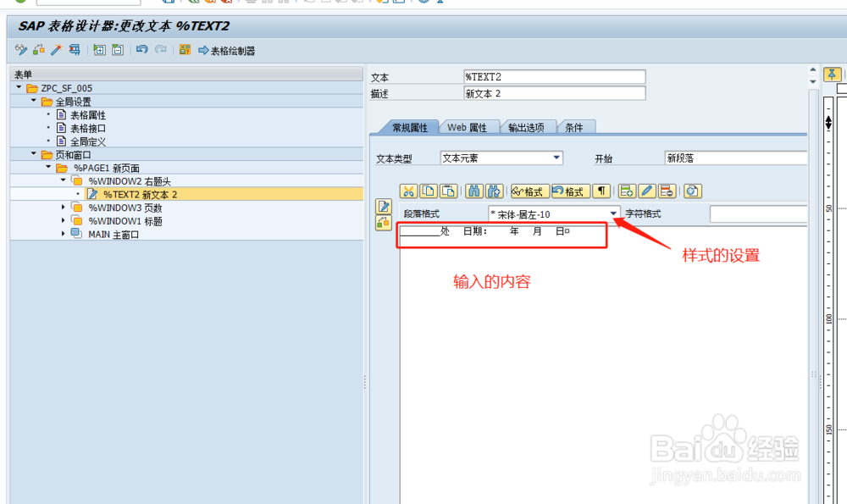Open the 段落格式 paragraph format dropdown
847x504 pixels.
coord(612,213)
